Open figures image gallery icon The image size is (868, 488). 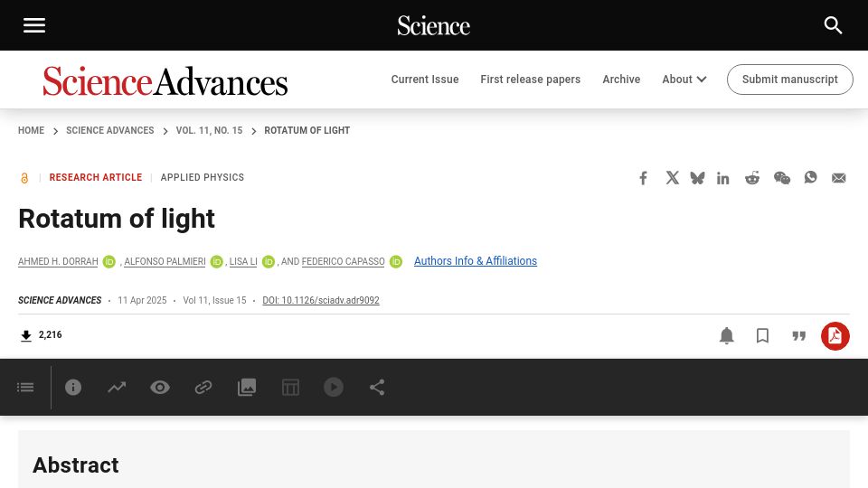point(247,388)
